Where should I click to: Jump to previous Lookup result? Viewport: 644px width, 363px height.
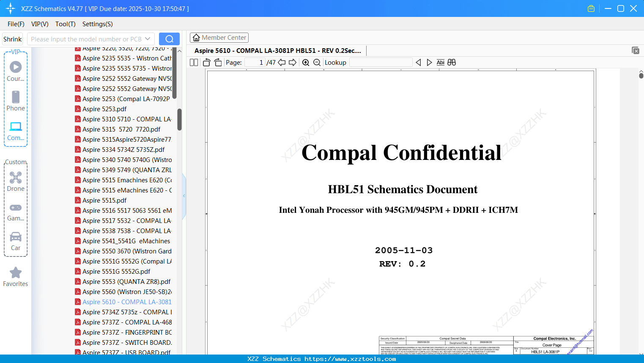click(418, 63)
